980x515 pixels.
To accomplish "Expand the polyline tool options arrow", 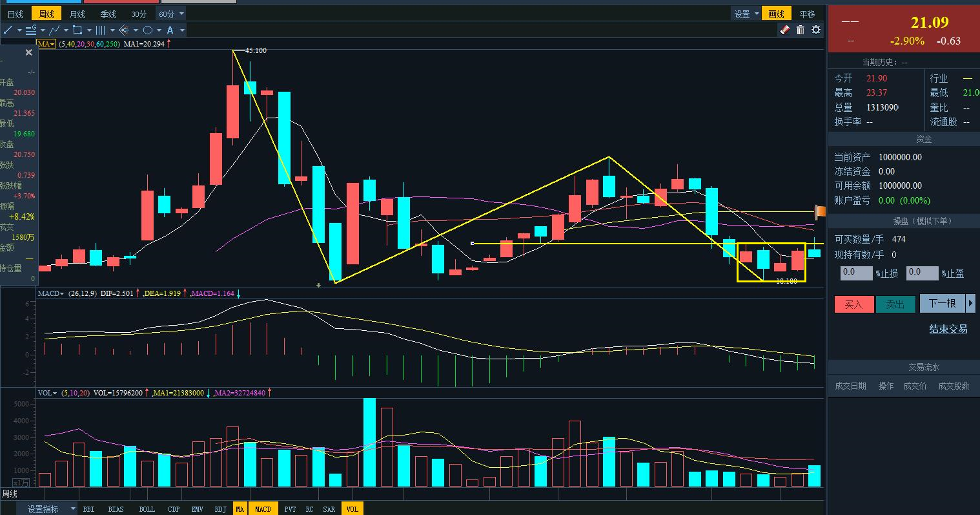I will [x=66, y=30].
